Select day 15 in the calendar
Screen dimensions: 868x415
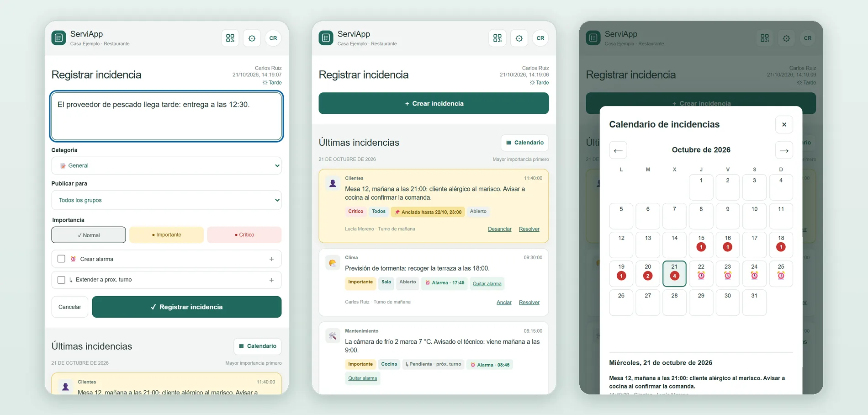(701, 244)
